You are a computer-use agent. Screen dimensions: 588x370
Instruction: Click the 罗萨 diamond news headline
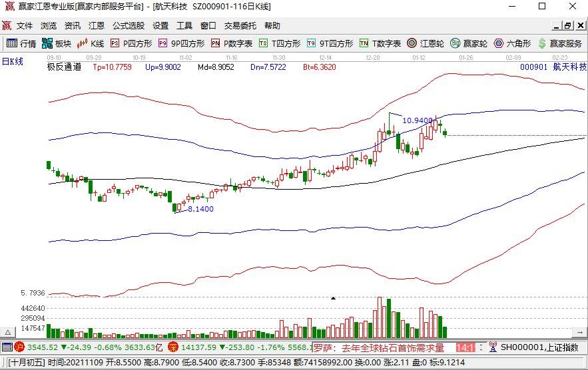(x=379, y=347)
